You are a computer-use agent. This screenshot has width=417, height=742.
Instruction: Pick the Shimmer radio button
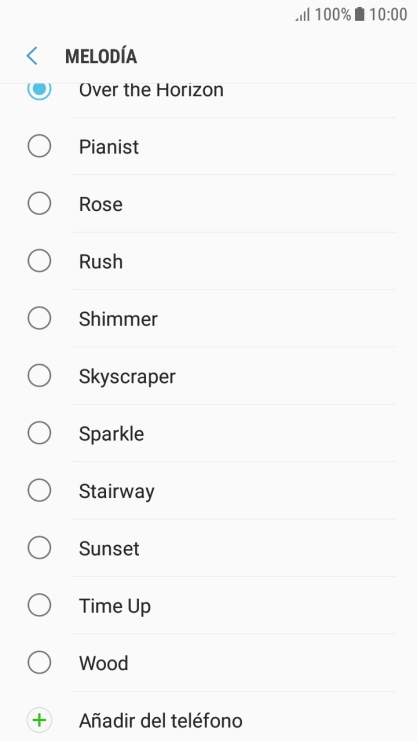(39, 318)
